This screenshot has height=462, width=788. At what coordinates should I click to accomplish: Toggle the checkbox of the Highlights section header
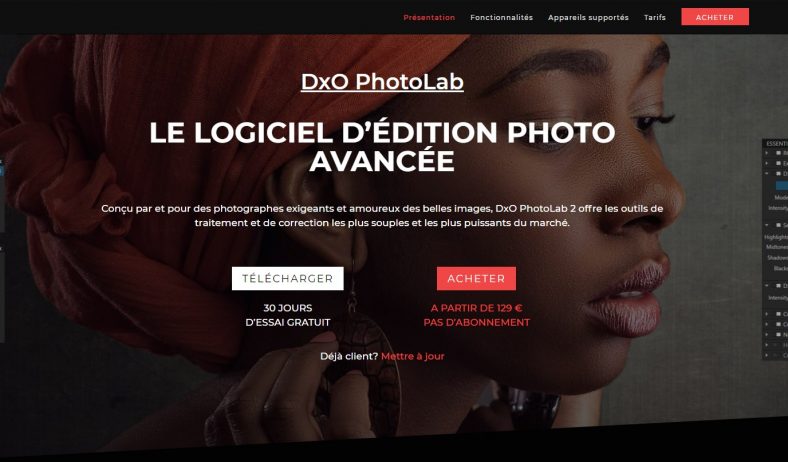click(778, 225)
